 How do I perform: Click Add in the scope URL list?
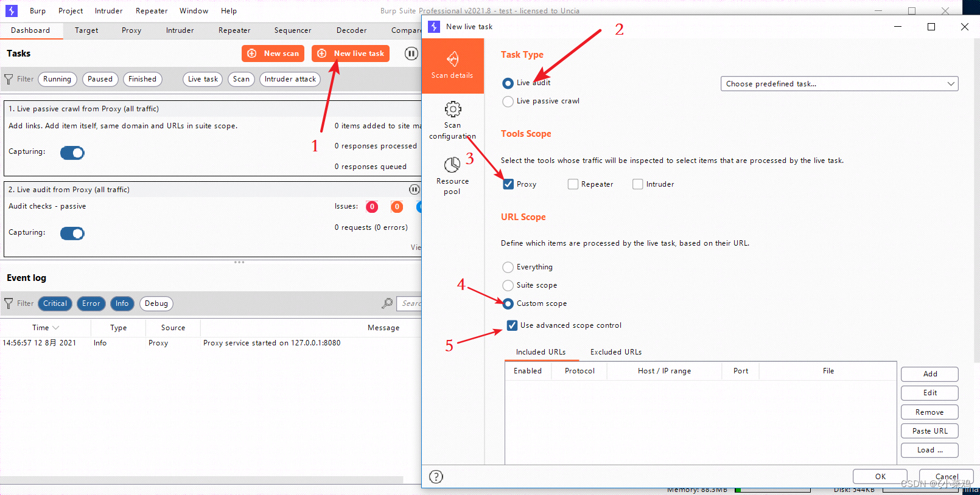point(929,374)
